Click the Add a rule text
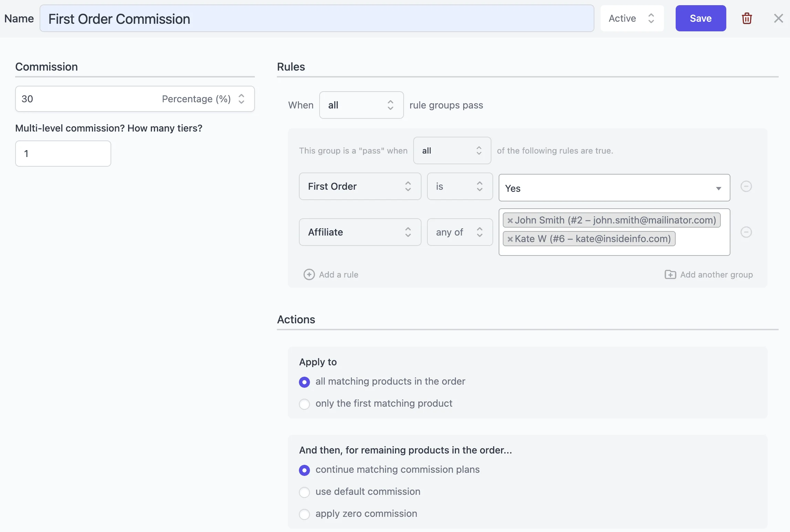This screenshot has height=532, width=790. (x=339, y=274)
